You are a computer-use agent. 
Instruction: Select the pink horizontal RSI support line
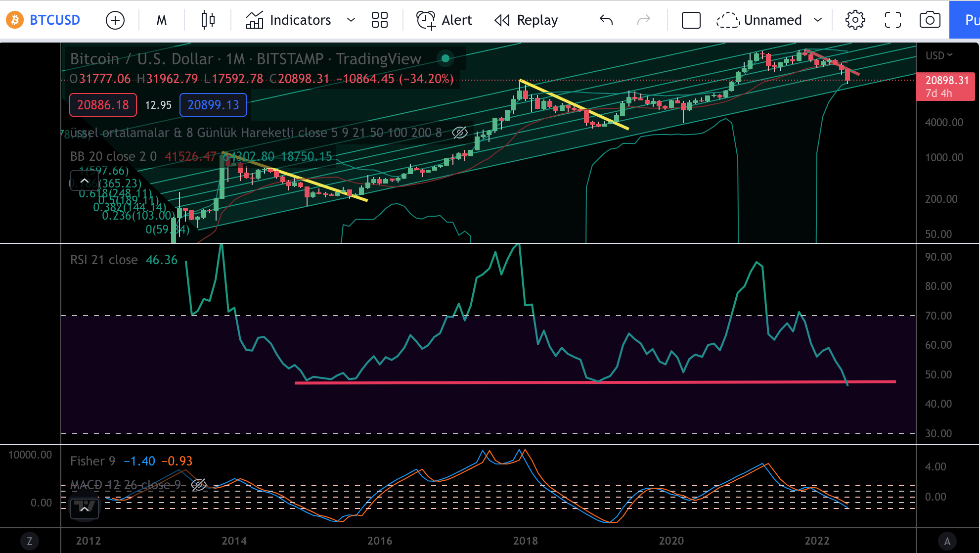595,382
